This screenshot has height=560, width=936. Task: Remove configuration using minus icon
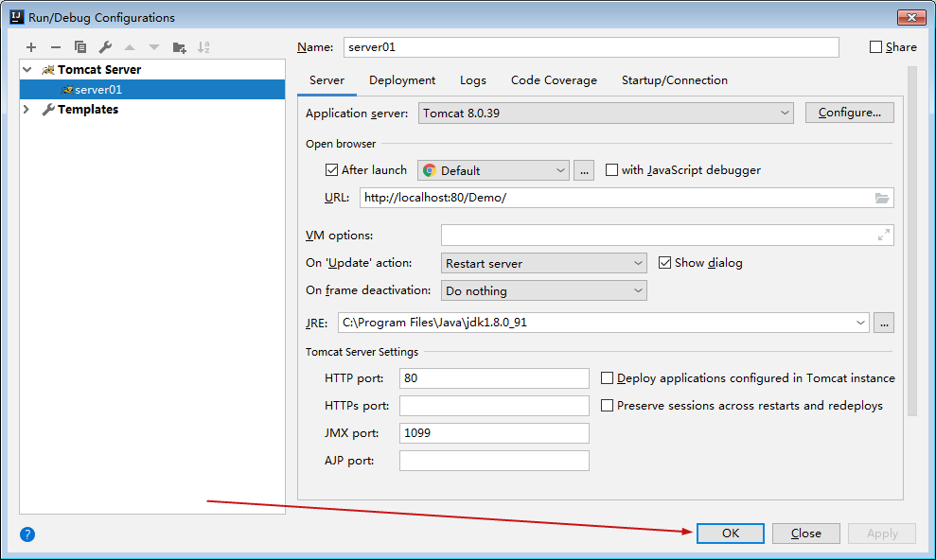pyautogui.click(x=56, y=47)
